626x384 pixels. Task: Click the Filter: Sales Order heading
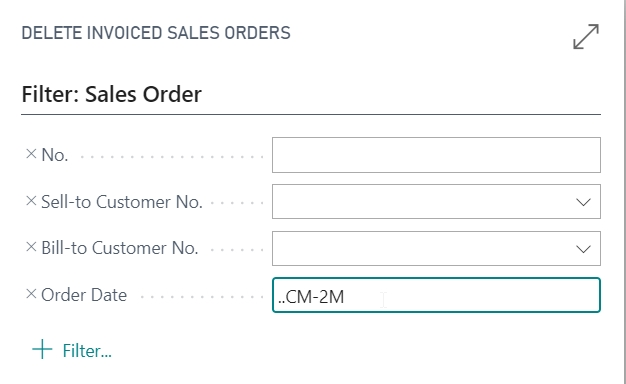point(111,95)
